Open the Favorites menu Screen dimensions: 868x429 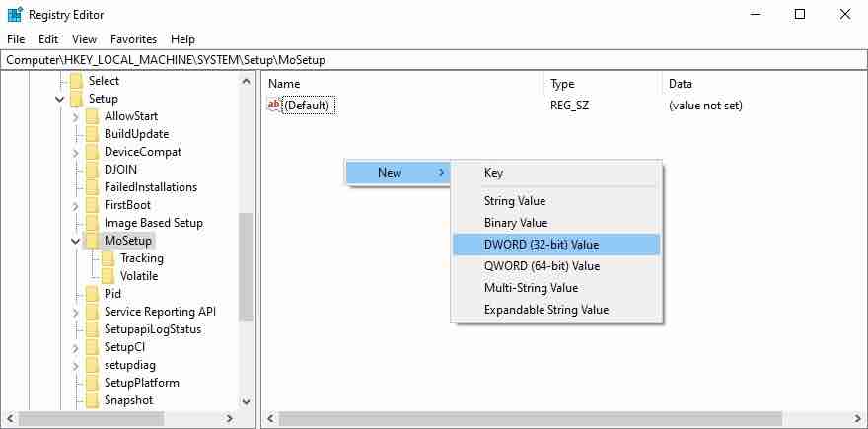[x=133, y=39]
